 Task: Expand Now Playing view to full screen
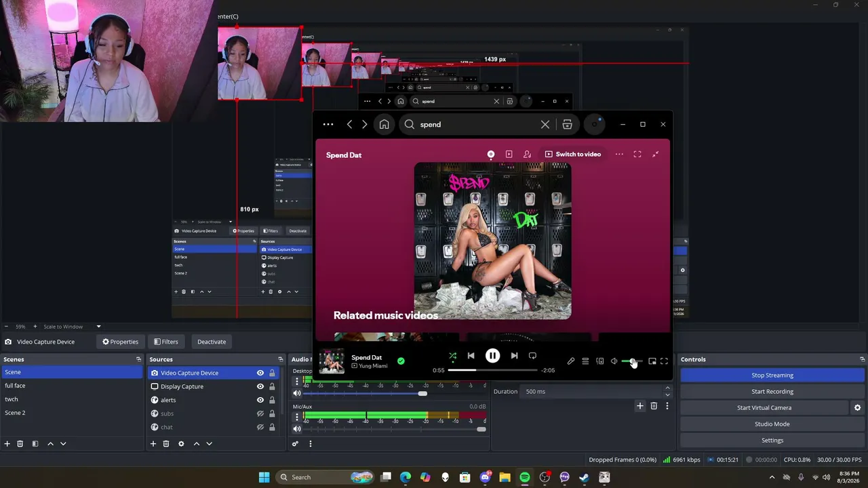click(637, 155)
